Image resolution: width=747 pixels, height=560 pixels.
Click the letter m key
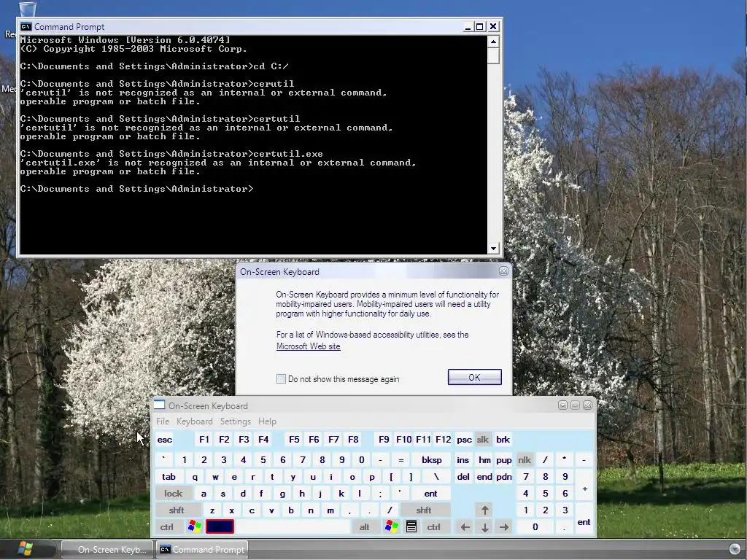coord(330,510)
